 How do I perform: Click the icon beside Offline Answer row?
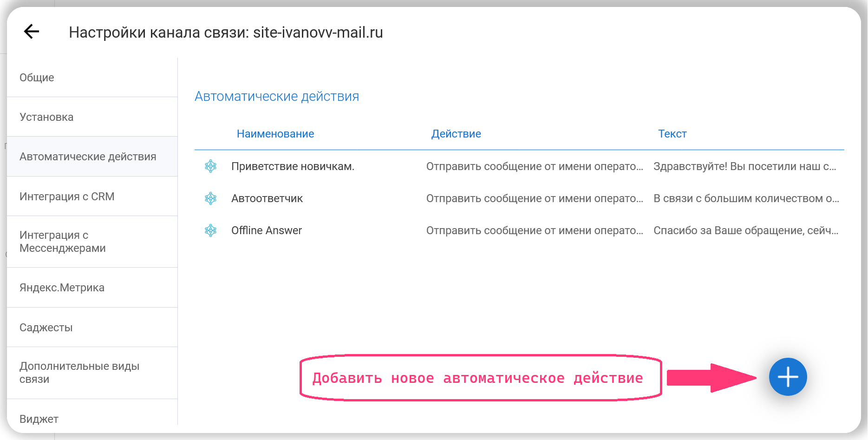pyautogui.click(x=211, y=230)
